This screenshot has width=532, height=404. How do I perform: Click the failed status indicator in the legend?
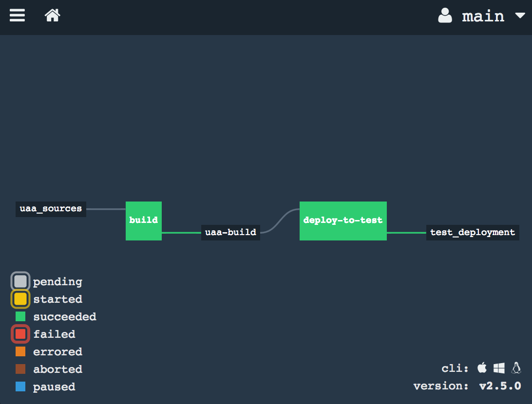[x=20, y=334]
